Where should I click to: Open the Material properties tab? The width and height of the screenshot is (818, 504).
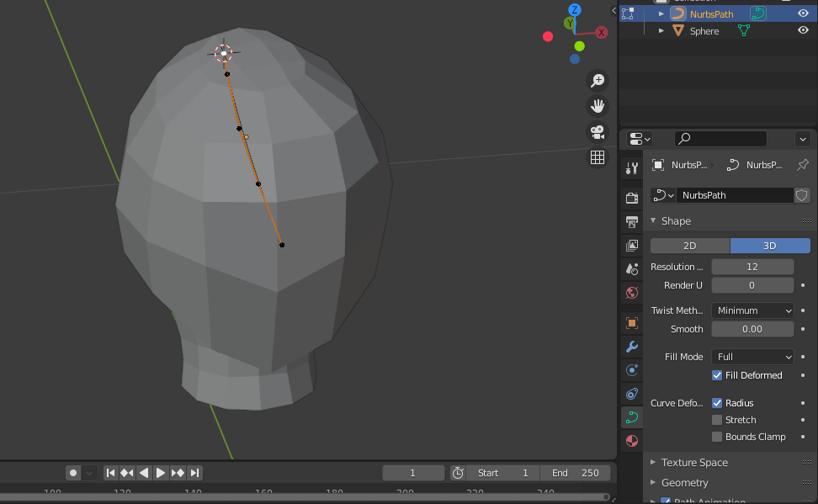632,441
